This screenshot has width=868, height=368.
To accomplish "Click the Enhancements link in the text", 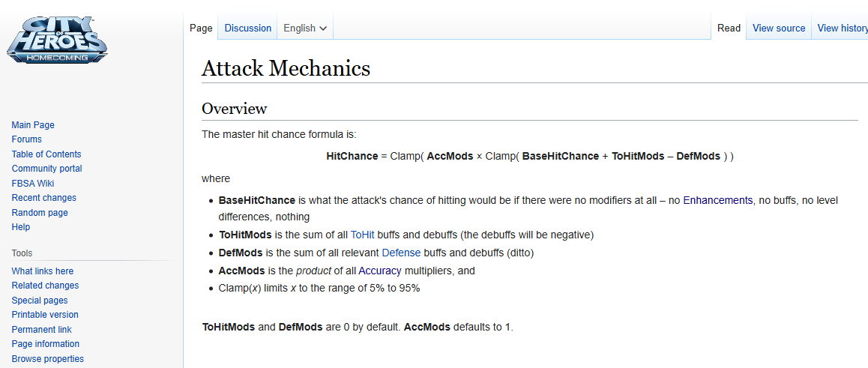I will pyautogui.click(x=717, y=201).
